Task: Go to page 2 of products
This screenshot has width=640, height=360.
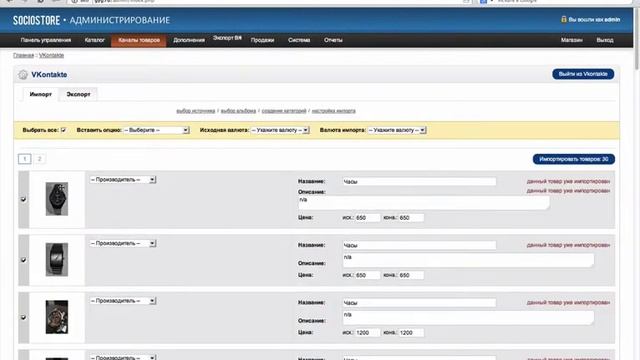Action: pyautogui.click(x=40, y=159)
